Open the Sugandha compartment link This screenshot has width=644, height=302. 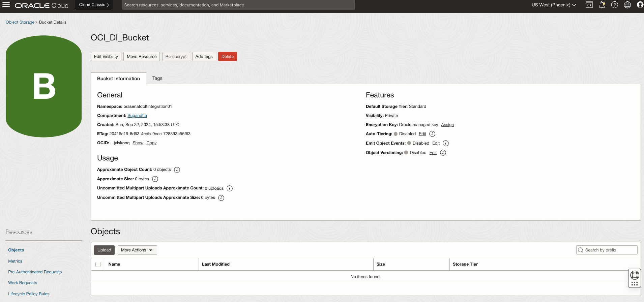coord(137,116)
